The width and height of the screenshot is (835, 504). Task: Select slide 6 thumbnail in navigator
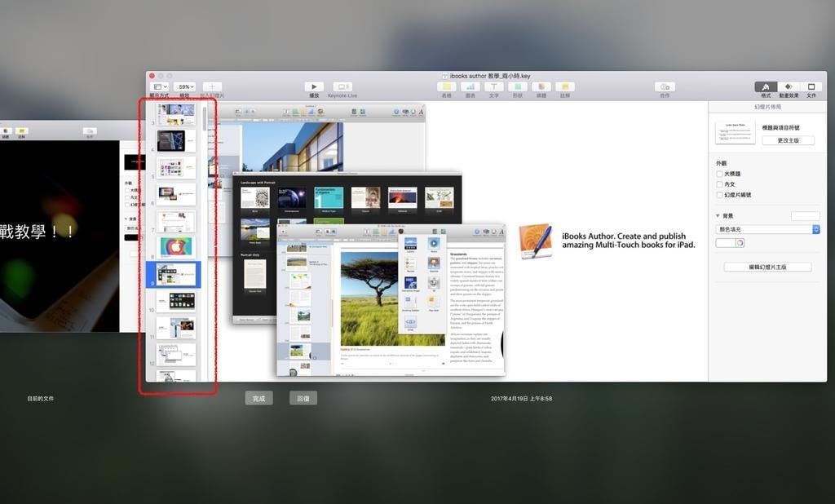pyautogui.click(x=176, y=194)
